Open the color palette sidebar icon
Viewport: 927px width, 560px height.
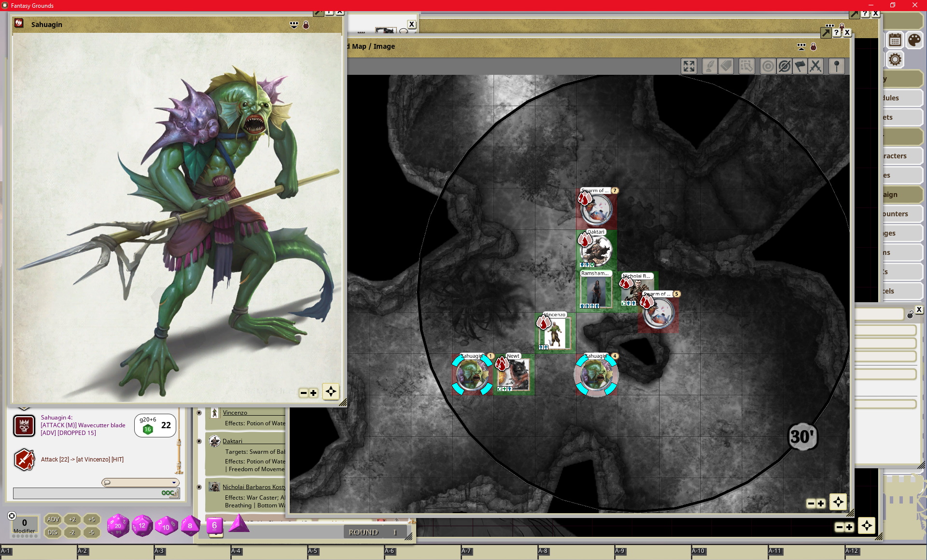(914, 40)
